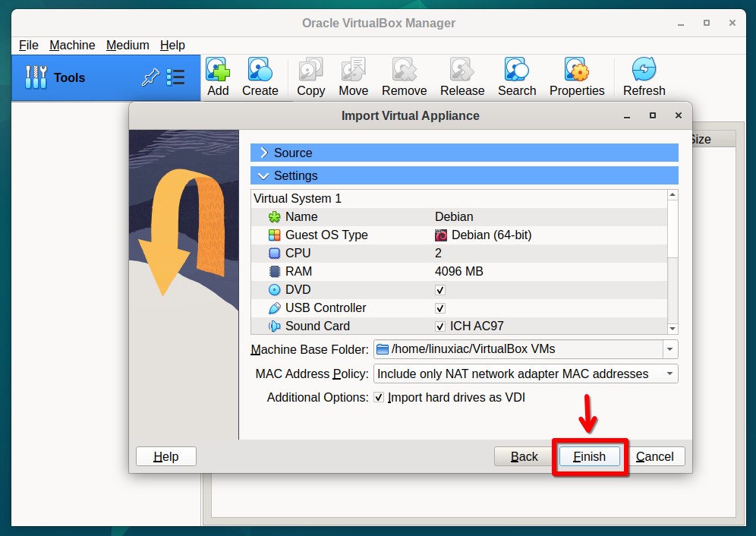Toggle the USB Controller checkbox
This screenshot has height=536, width=756.
point(440,308)
